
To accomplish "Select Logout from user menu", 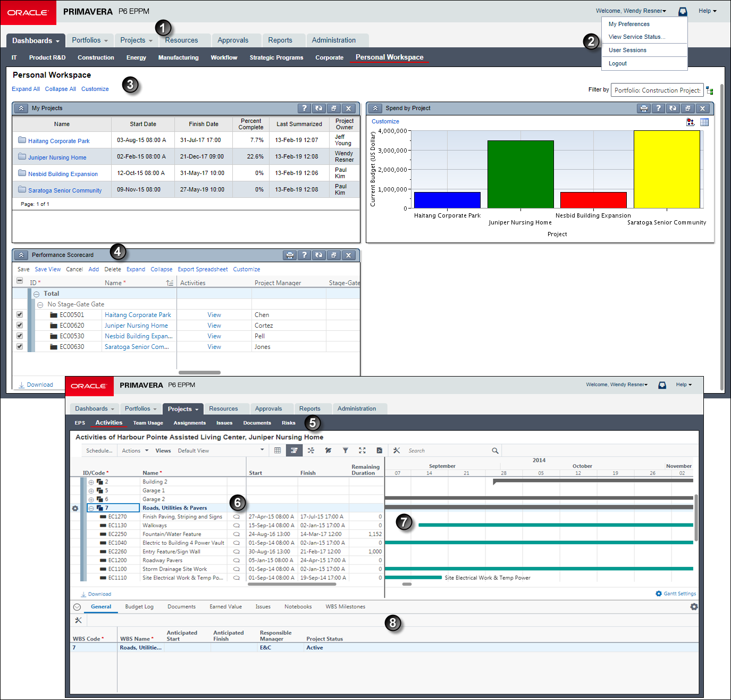I will tap(618, 63).
